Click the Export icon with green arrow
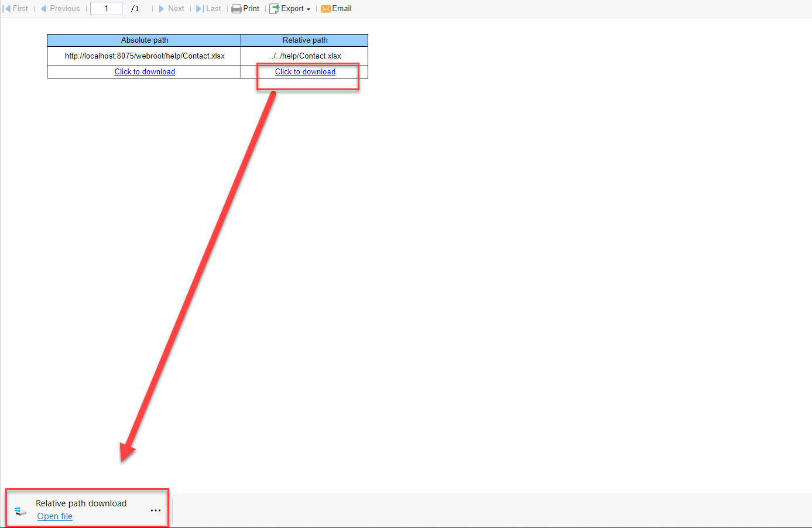The image size is (812, 528). pyautogui.click(x=274, y=9)
